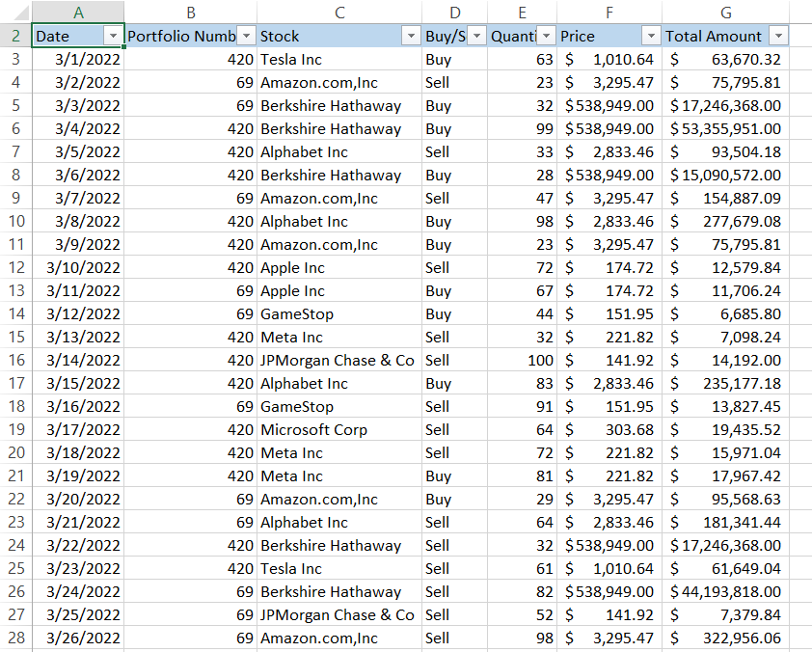Image resolution: width=812 pixels, height=652 pixels.
Task: Click the header row number 2
Action: pyautogui.click(x=15, y=37)
